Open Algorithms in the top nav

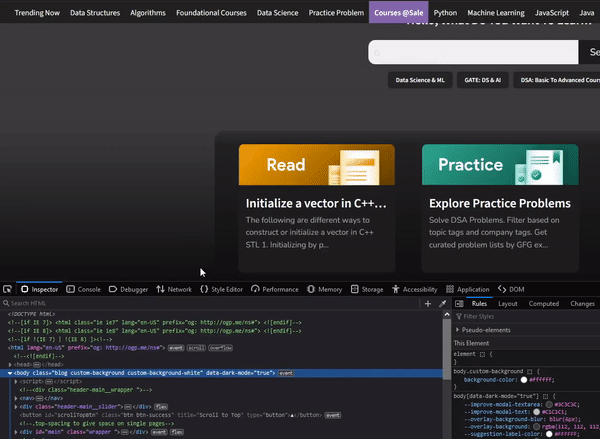pyautogui.click(x=148, y=13)
